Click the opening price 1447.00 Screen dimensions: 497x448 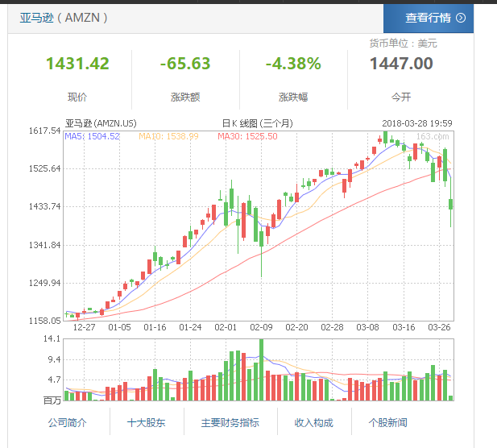[401, 64]
